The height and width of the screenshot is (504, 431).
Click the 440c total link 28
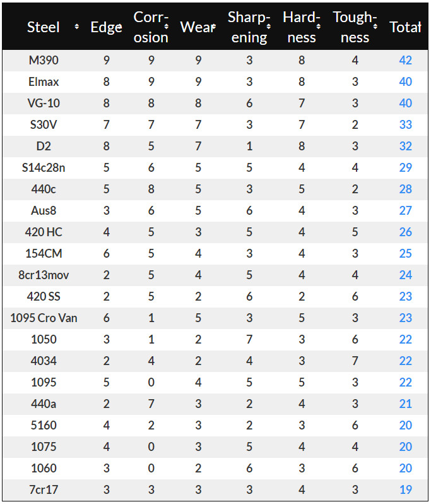pyautogui.click(x=405, y=189)
